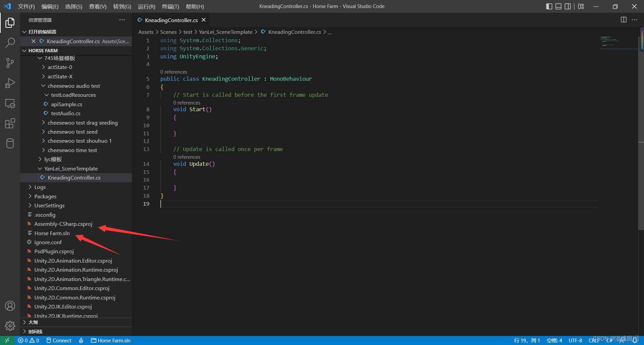Open editor more actions ellipsis
The width and height of the screenshot is (644, 345).
coord(634,20)
